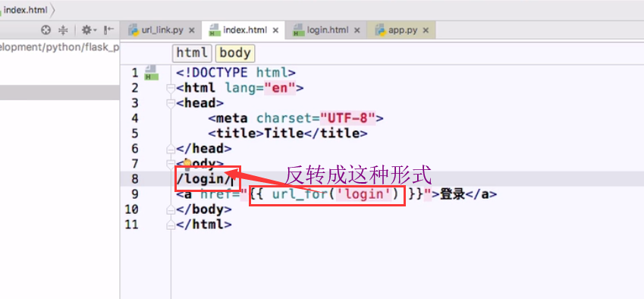
Task: Select the html breadcrumb
Action: pos(192,53)
